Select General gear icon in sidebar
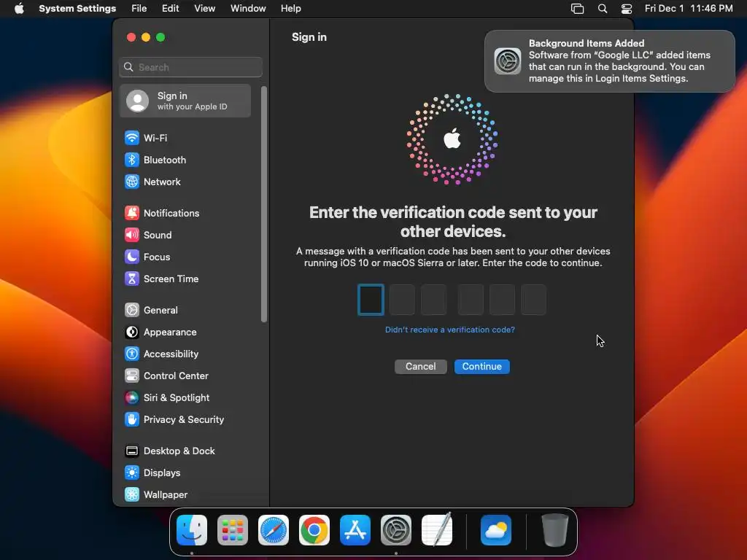 [132, 311]
